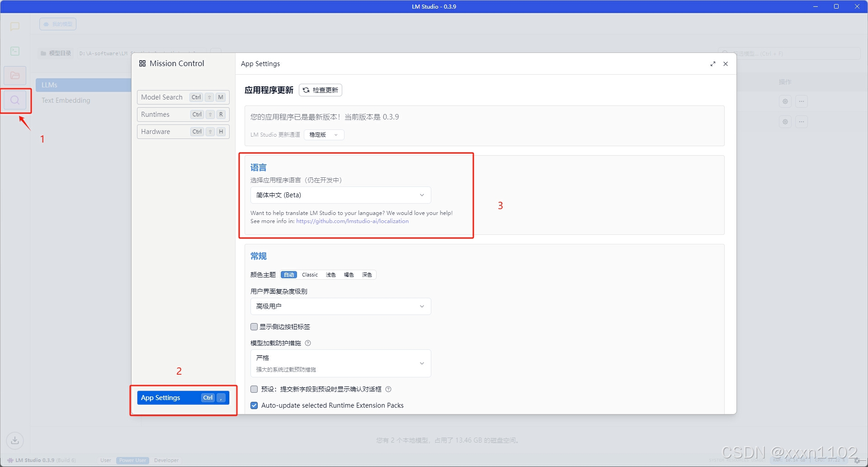Click more options in first model row
Image resolution: width=868 pixels, height=467 pixels.
(802, 101)
